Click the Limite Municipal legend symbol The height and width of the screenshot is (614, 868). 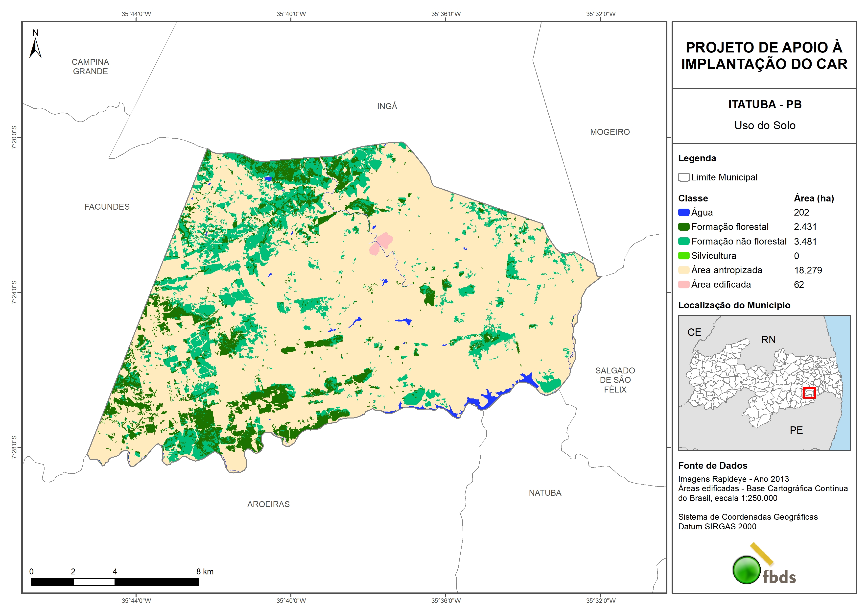pos(683,177)
